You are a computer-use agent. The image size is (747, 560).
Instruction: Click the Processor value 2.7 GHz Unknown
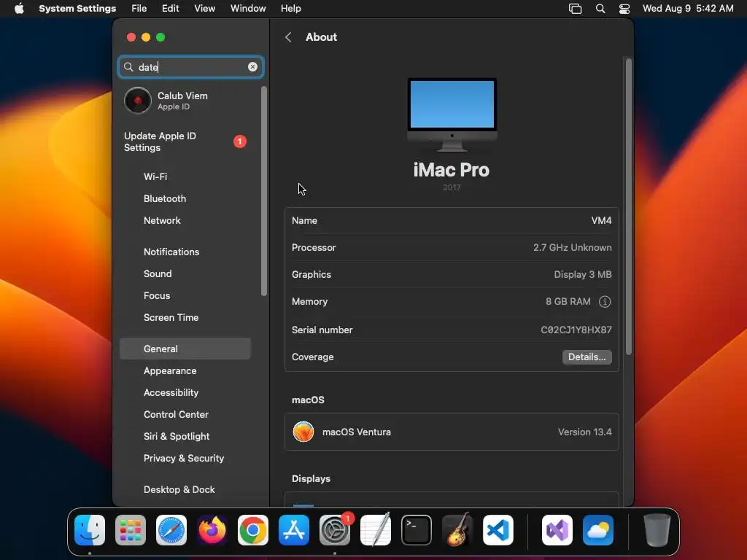coord(572,248)
